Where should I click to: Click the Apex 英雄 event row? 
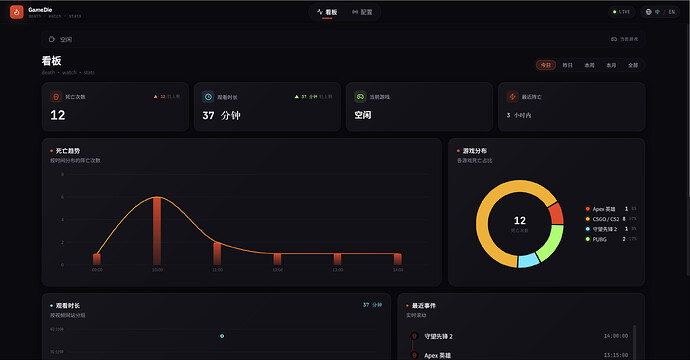pos(518,355)
